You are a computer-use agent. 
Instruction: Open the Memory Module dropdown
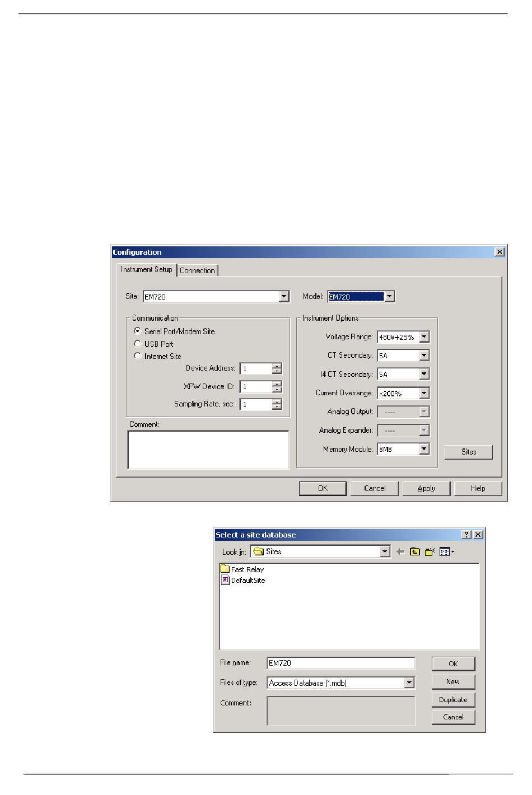[x=424, y=449]
